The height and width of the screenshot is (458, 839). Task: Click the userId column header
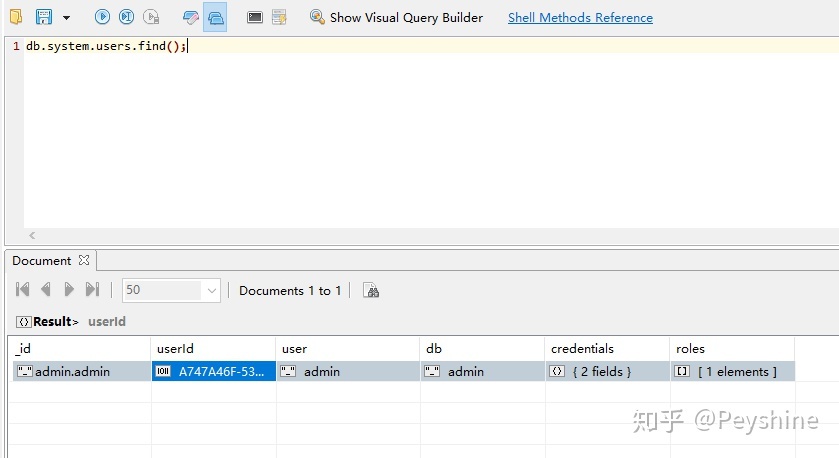[213, 348]
